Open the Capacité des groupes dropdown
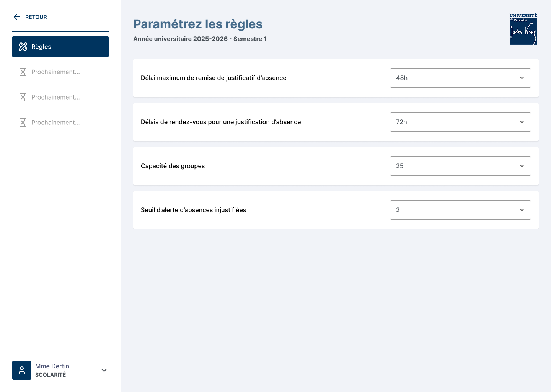The width and height of the screenshot is (551, 392). tap(460, 166)
